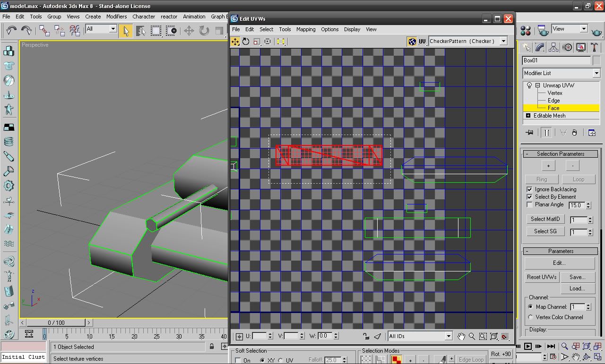Toggle the Show Map checker icon in Edit UVWs
Image resolution: width=605 pixels, height=364 pixels.
pyautogui.click(x=412, y=42)
